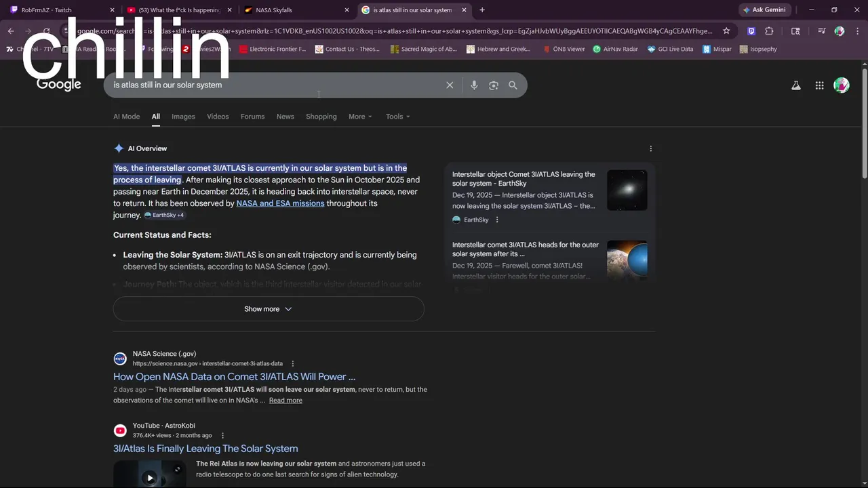The width and height of the screenshot is (868, 488).
Task: Expand the More search filters dropdown
Action: pyautogui.click(x=360, y=117)
